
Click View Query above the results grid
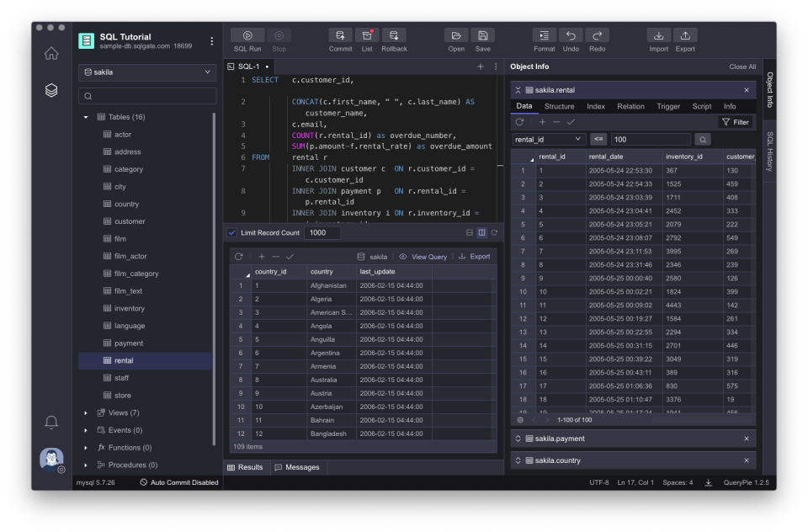[428, 256]
